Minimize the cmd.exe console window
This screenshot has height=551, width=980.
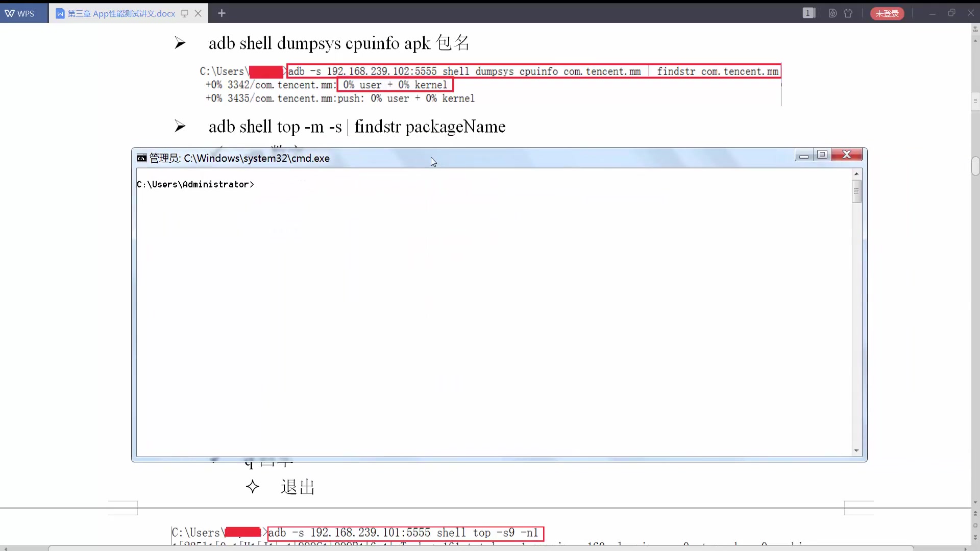(804, 155)
